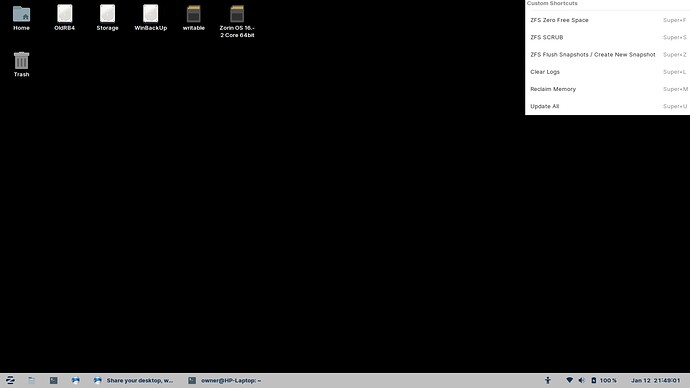Launch the Files icon in taskbar
The image size is (690, 388).
pyautogui.click(x=32, y=380)
